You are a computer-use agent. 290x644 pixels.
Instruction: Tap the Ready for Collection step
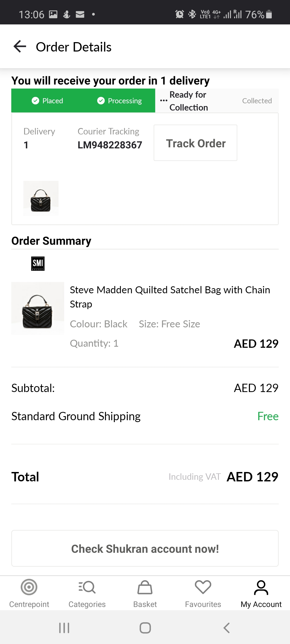[x=188, y=101]
